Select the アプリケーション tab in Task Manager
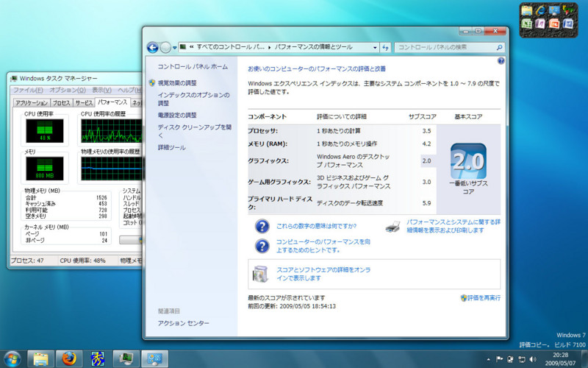Screen dimensions: 588x368 click(x=32, y=103)
